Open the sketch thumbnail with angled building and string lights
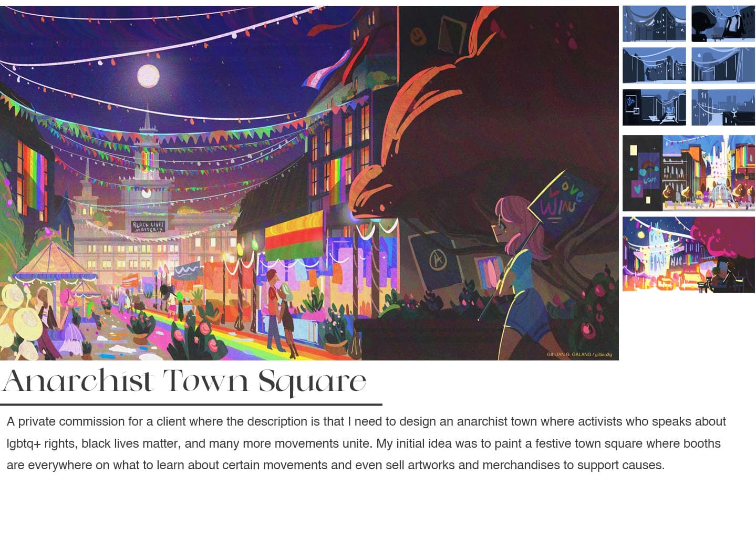756x547 pixels. tap(654, 65)
